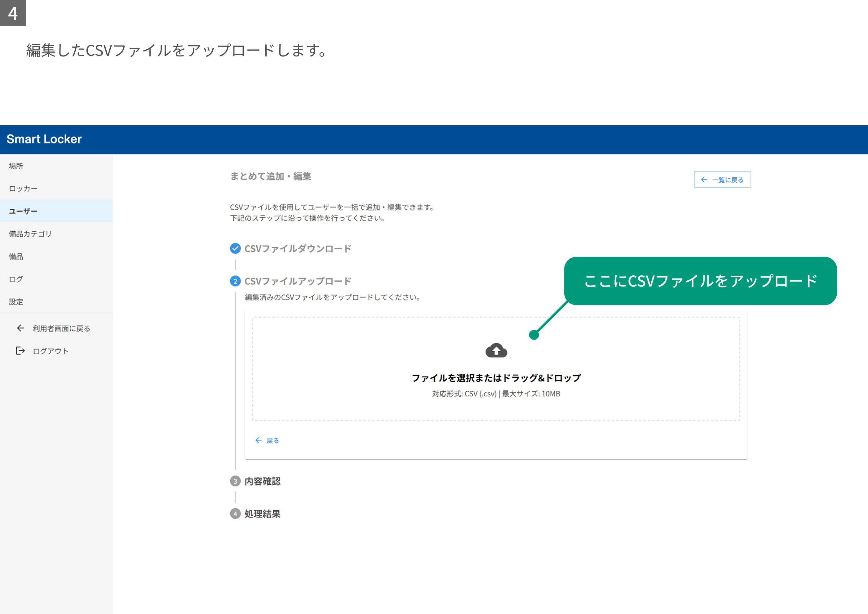Viewport: 868px width, 614px height.
Task: Click the cloud upload icon
Action: pyautogui.click(x=496, y=350)
